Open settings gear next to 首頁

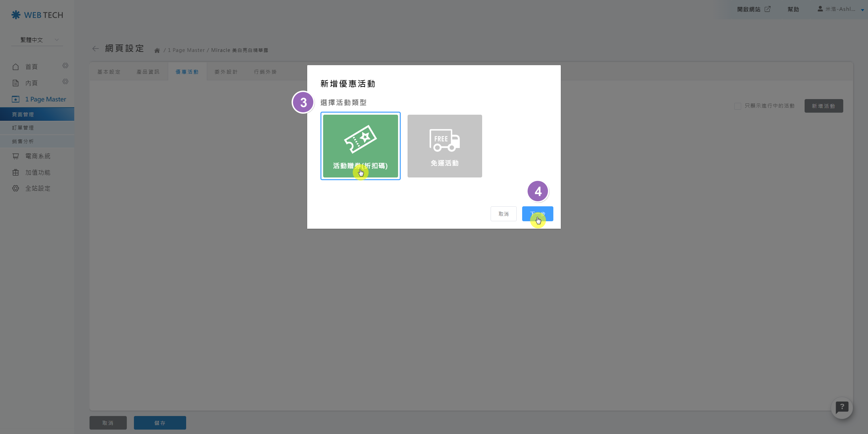[x=65, y=65]
